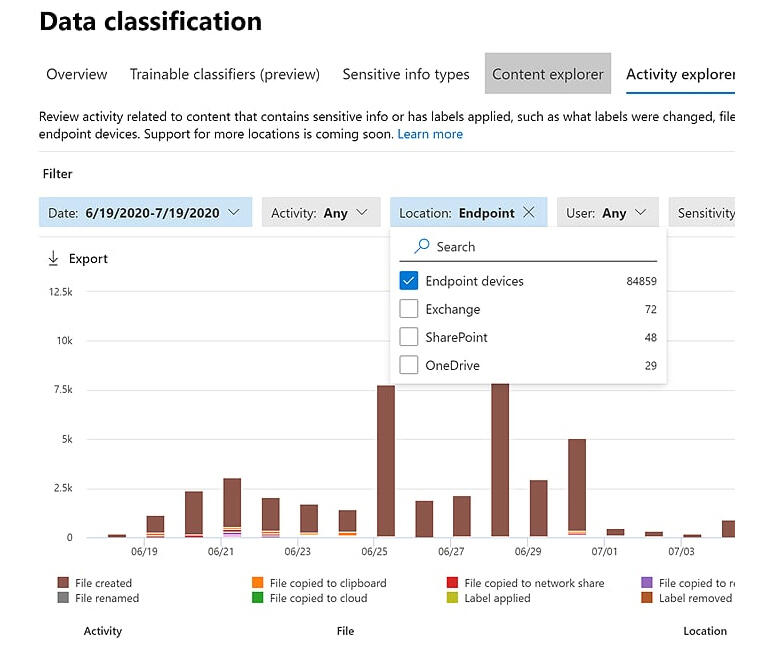Image resolution: width=770 pixels, height=650 pixels.
Task: Tick the SharePoint checkbox
Action: (x=408, y=337)
